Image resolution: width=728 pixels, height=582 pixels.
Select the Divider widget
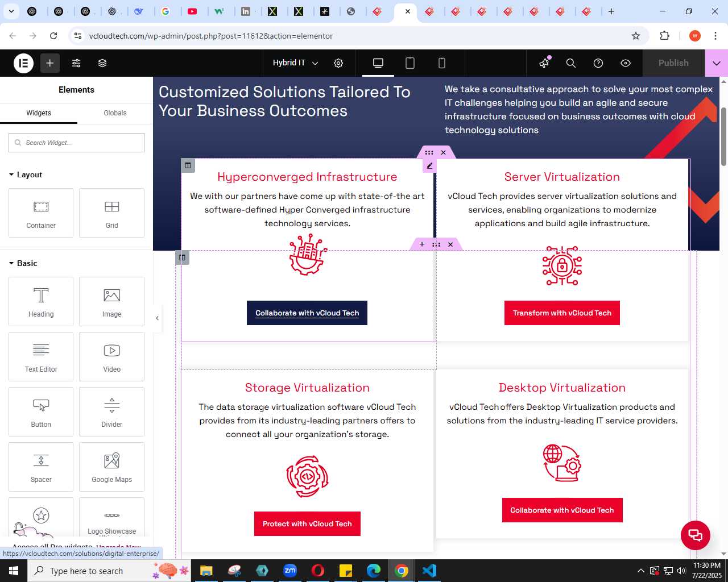pos(111,411)
